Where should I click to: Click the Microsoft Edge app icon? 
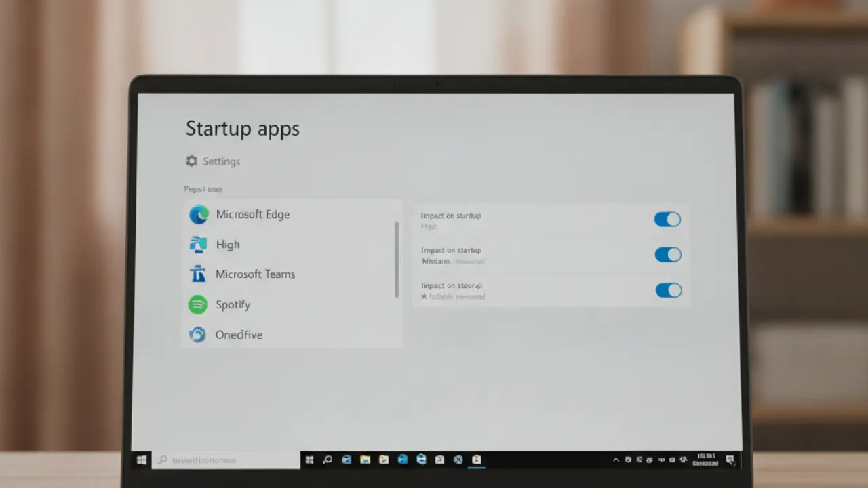199,215
